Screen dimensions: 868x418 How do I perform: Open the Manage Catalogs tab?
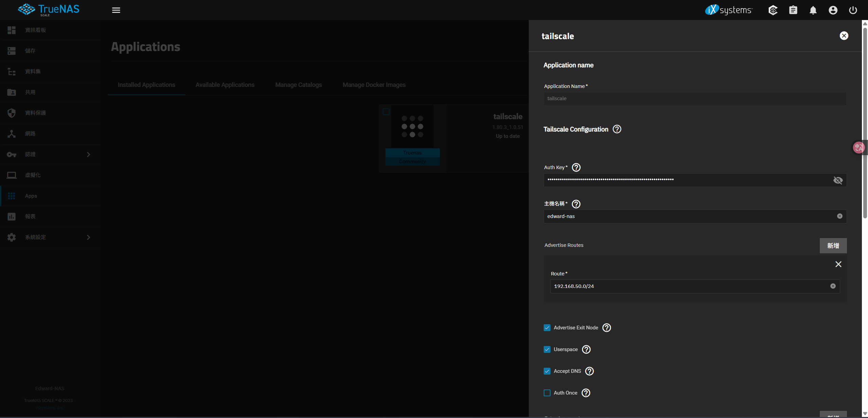(x=298, y=85)
